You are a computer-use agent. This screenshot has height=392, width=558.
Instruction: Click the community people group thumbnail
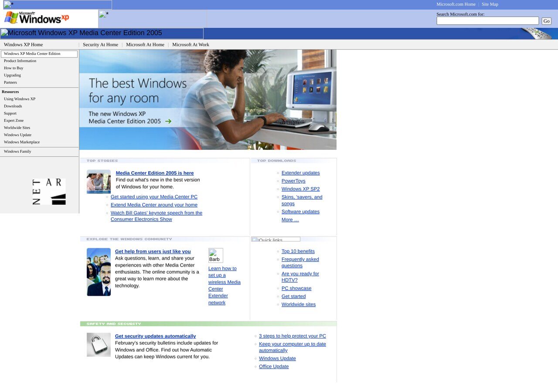pyautogui.click(x=99, y=272)
